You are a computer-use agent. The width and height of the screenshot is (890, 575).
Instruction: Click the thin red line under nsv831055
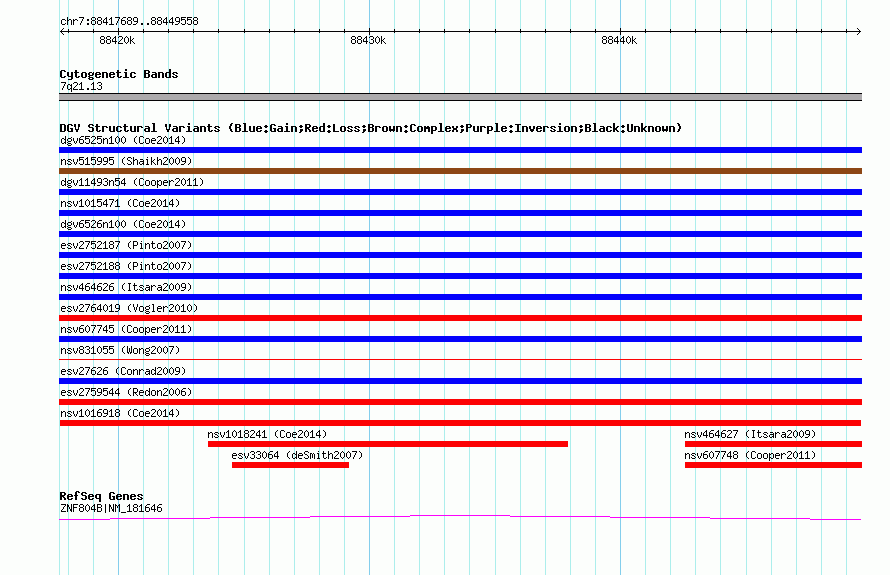point(460,359)
